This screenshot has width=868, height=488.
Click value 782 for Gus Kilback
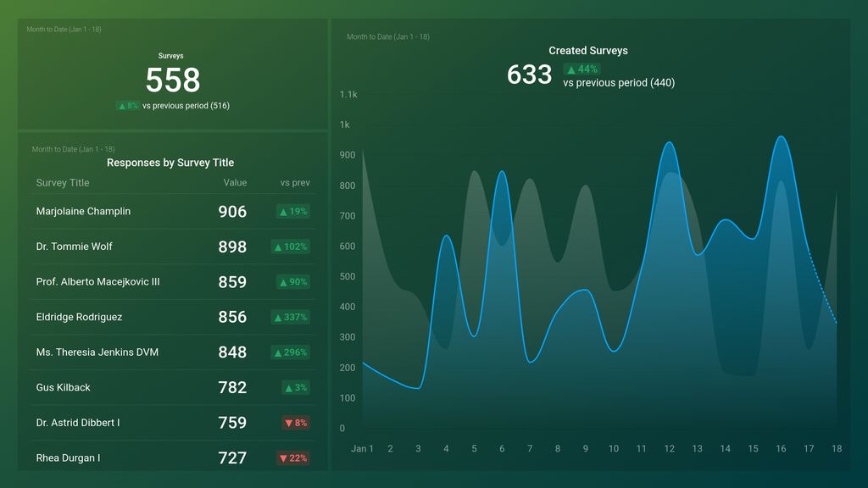pyautogui.click(x=232, y=387)
